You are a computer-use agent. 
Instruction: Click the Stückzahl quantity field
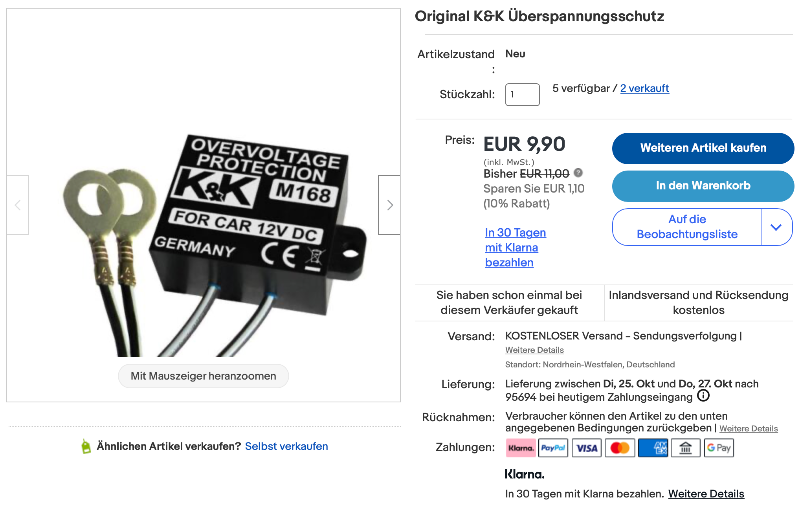coord(522,94)
